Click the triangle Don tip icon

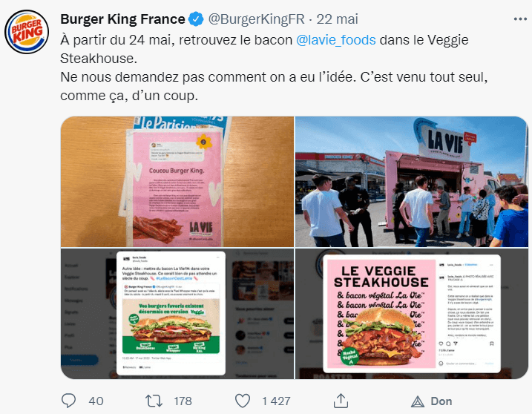pyautogui.click(x=418, y=402)
